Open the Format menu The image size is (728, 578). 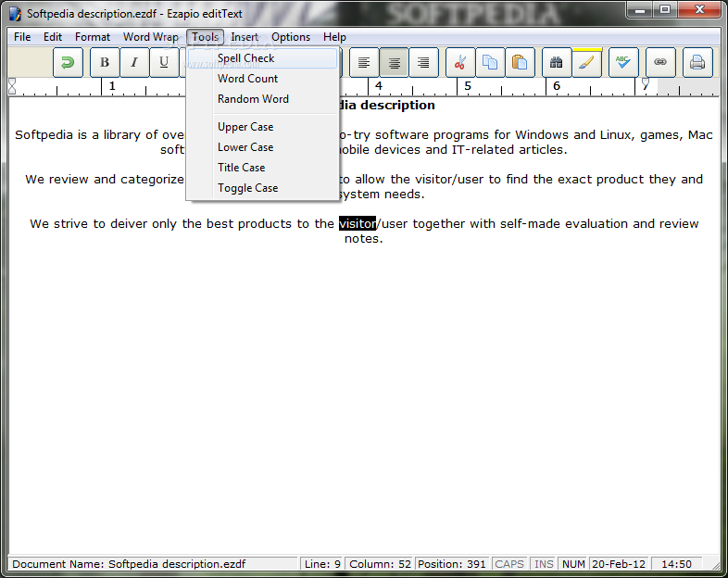coord(93,37)
